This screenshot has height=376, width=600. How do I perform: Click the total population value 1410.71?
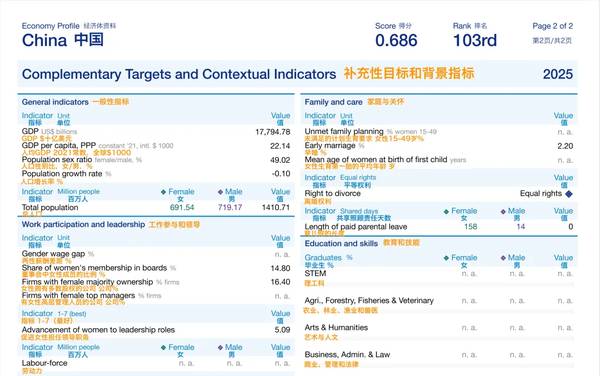coord(276,207)
